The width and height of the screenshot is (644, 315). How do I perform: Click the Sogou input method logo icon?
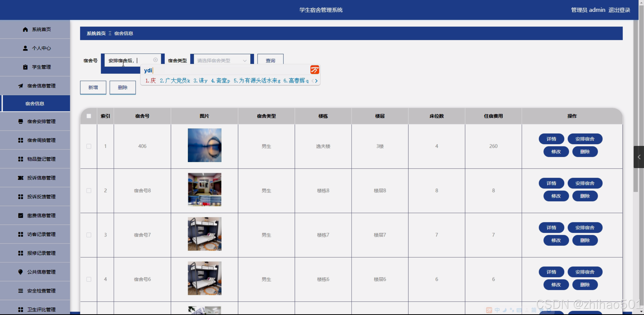[x=315, y=70]
